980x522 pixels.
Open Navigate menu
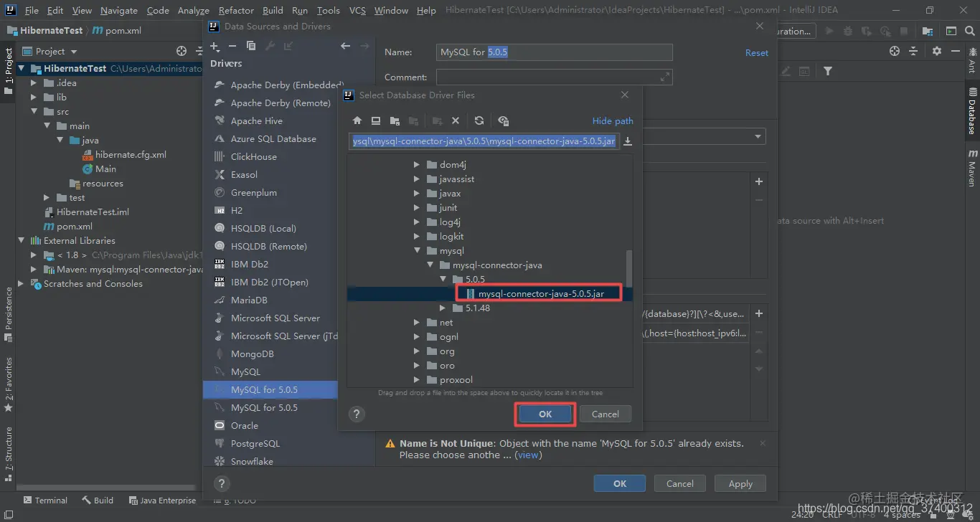[x=119, y=10]
